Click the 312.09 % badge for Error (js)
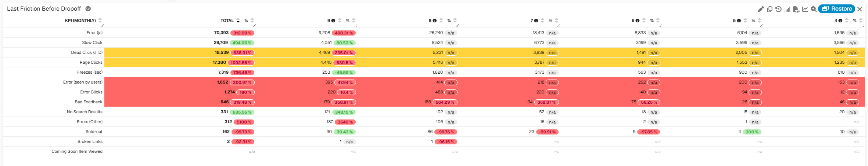The height and width of the screenshot is (166, 868). point(242,33)
